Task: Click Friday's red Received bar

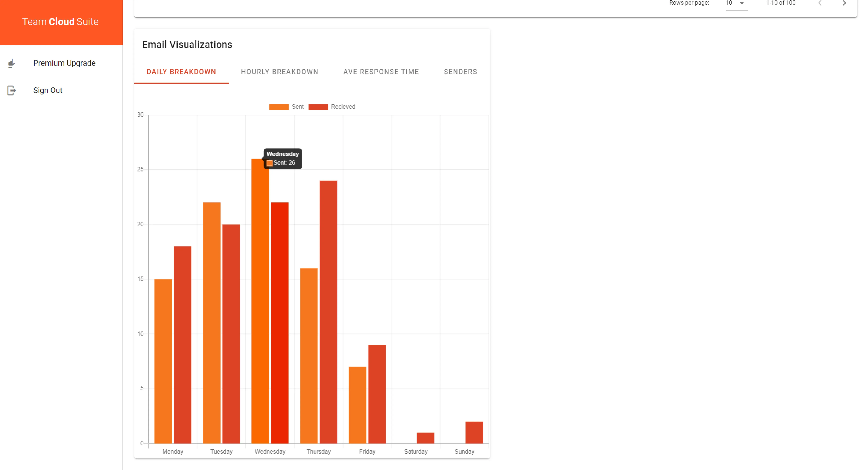Action: pos(377,394)
